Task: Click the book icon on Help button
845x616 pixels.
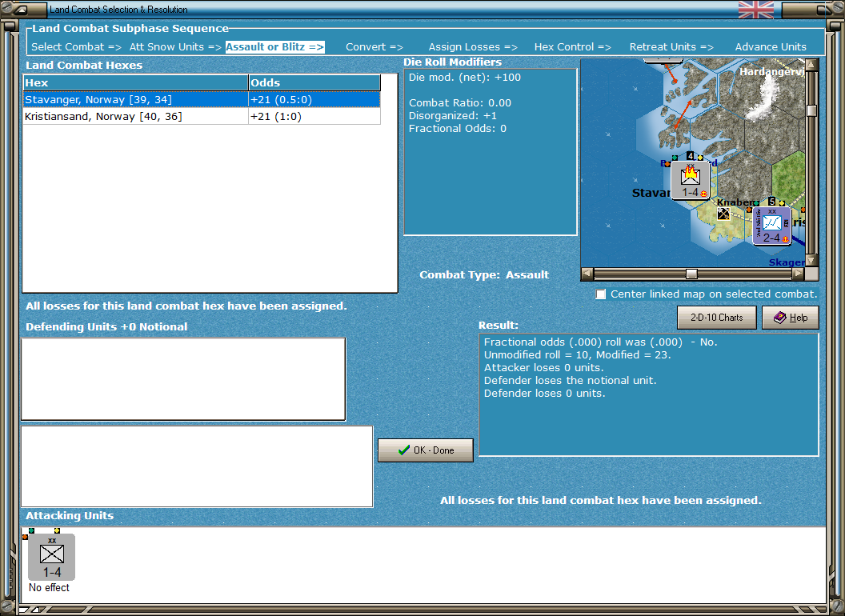Action: pos(780,318)
